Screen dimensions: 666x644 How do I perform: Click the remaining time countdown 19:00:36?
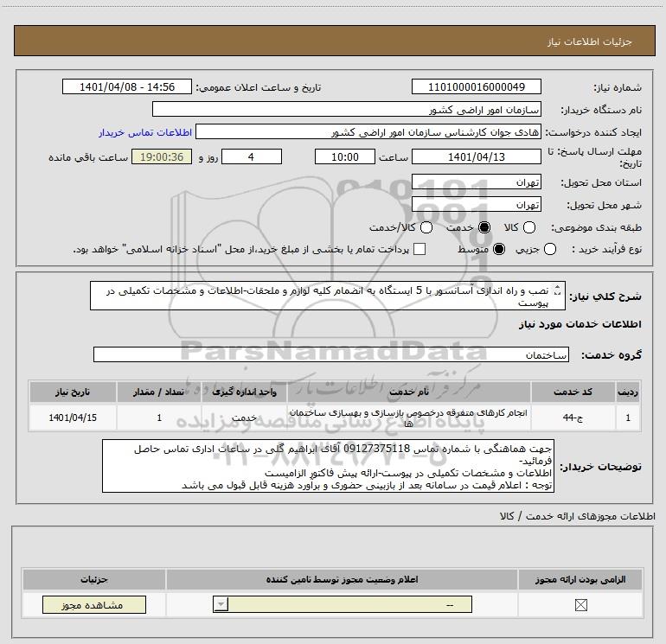pos(162,156)
